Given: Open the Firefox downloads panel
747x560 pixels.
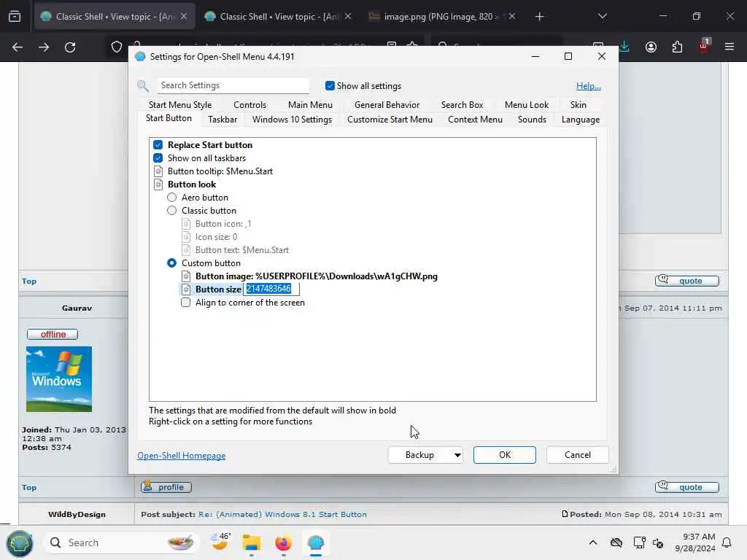Looking at the screenshot, I should pos(624,47).
